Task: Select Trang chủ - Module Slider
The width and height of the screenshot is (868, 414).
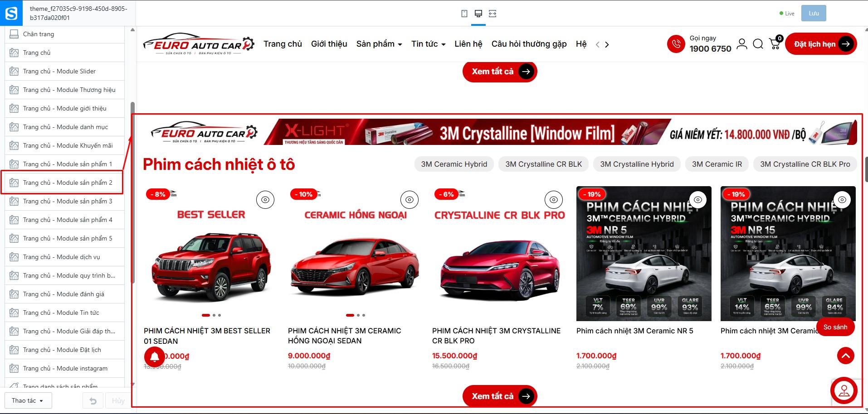Action: click(x=65, y=72)
